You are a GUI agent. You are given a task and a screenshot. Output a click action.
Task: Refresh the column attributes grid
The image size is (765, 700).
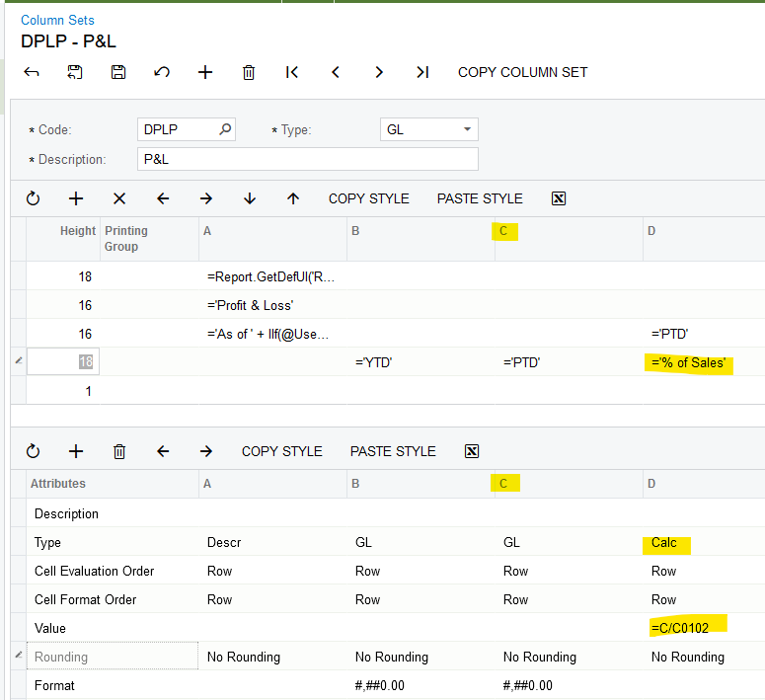33,451
